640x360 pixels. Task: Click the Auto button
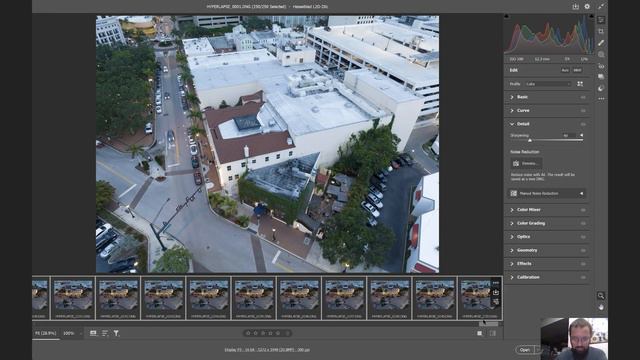click(565, 70)
